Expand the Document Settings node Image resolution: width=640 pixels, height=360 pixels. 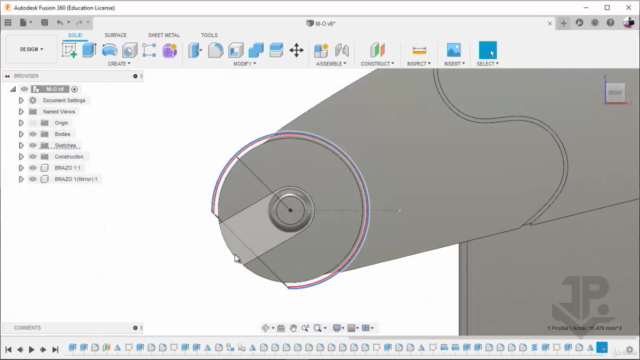21,100
